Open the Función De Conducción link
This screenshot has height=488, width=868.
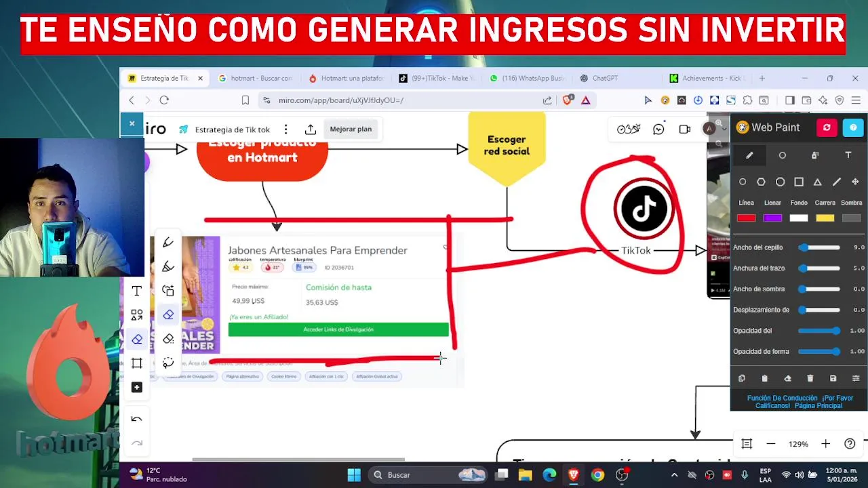pos(782,398)
